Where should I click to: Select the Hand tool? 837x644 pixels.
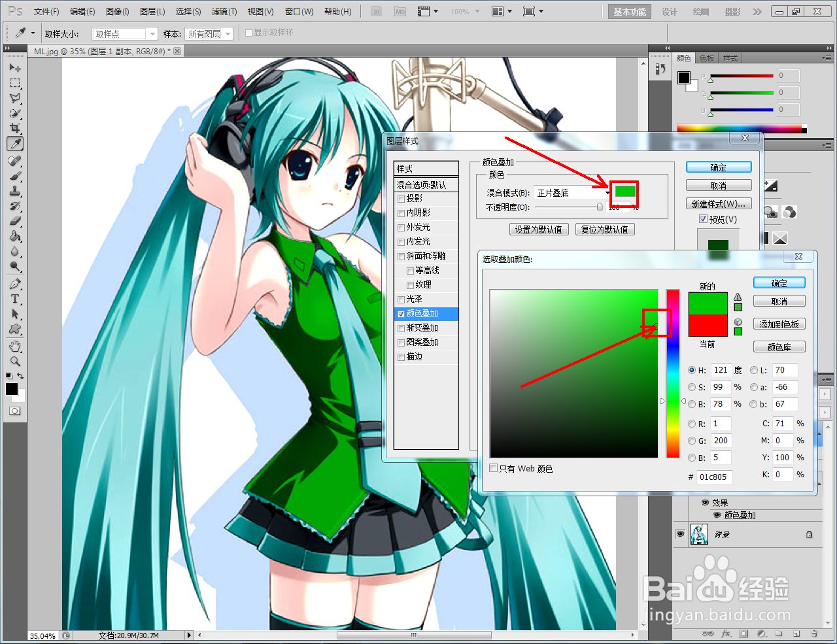tap(15, 346)
